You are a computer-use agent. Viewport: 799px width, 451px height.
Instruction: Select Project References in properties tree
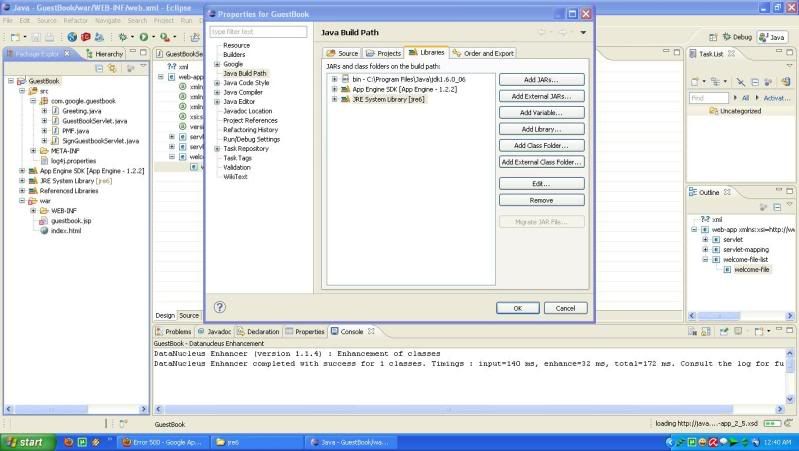click(249, 120)
